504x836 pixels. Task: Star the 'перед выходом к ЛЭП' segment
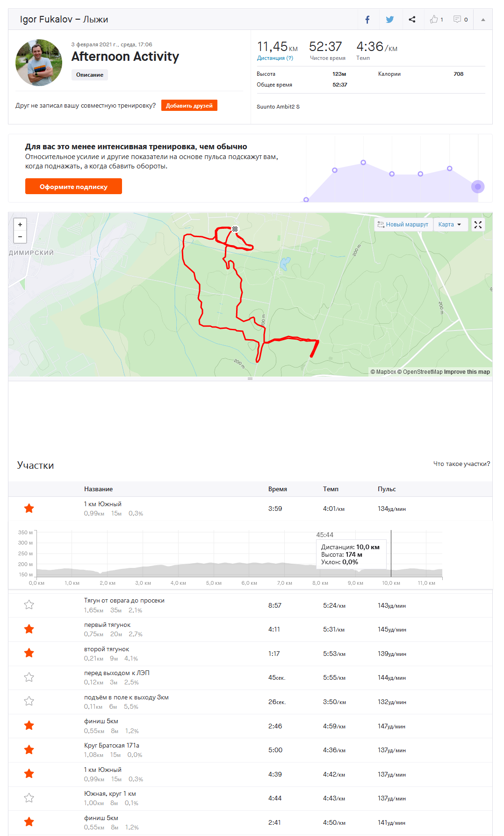pyautogui.click(x=29, y=677)
